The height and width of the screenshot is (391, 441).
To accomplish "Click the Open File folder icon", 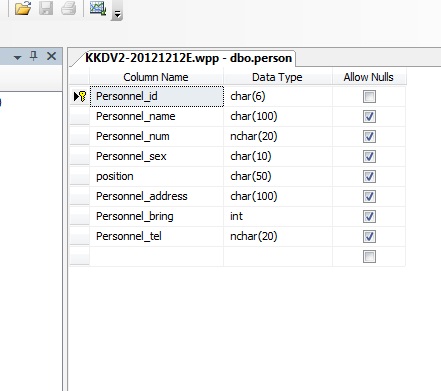I will pos(23,8).
